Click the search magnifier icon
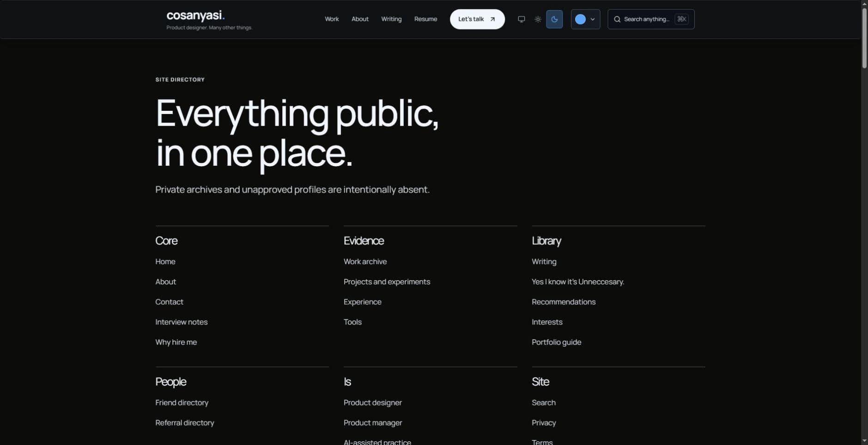 pyautogui.click(x=617, y=19)
